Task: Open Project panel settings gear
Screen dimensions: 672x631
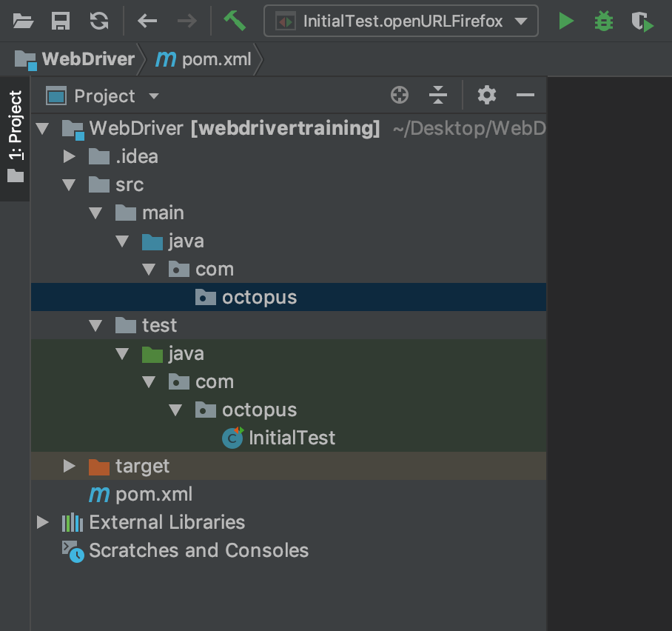Action: click(x=486, y=96)
